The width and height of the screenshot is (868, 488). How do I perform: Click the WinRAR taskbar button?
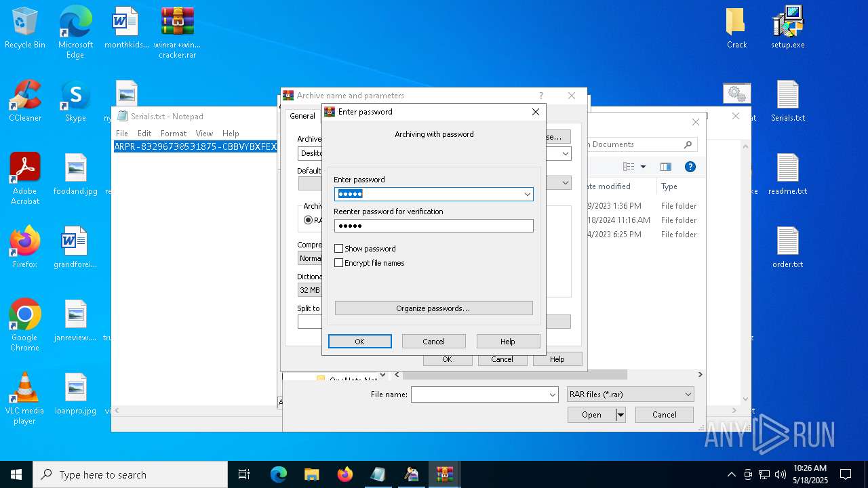[444, 474]
